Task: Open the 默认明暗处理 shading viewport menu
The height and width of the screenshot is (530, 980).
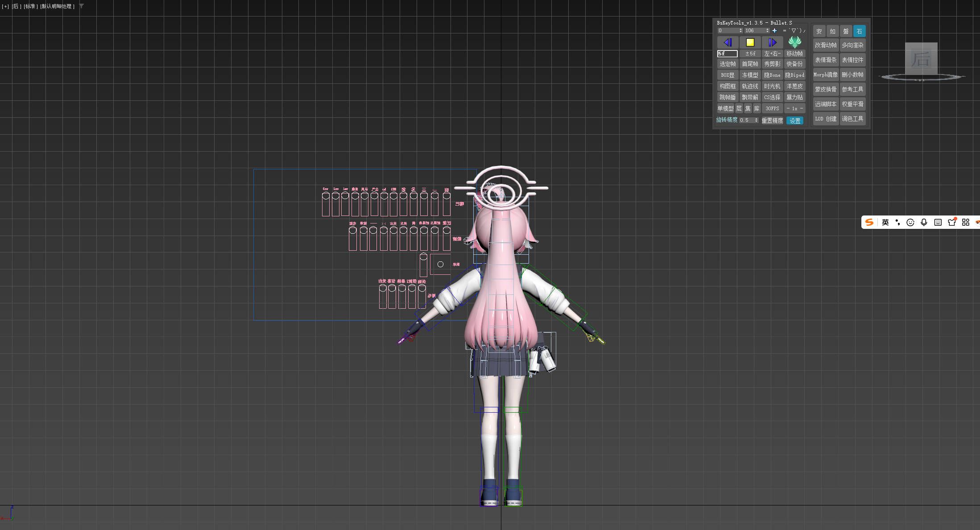Action: point(58,6)
